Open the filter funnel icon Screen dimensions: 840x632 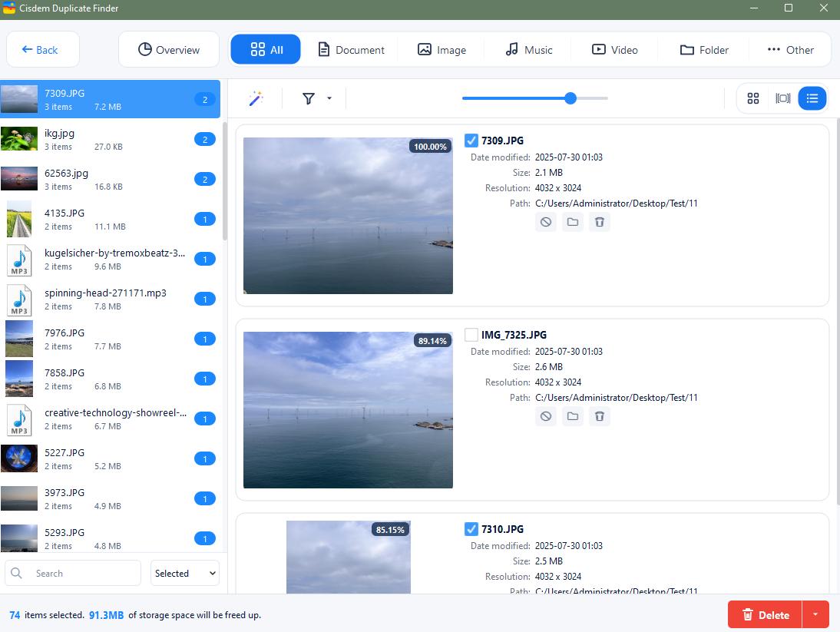[x=309, y=98]
